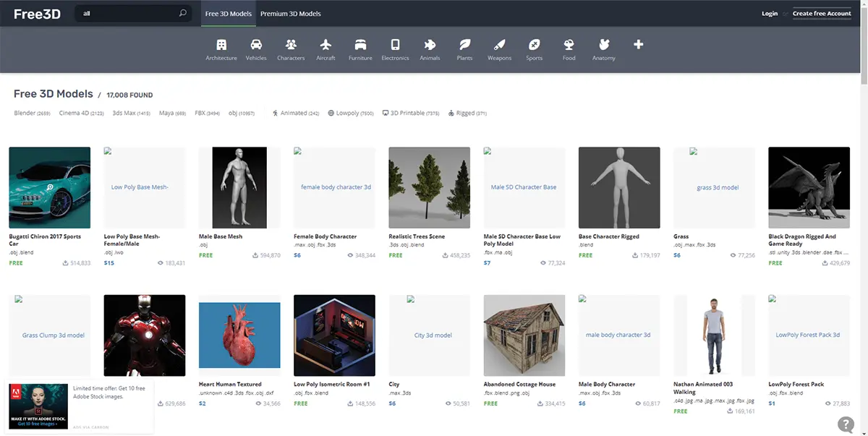
Task: Click the Login link
Action: [770, 14]
